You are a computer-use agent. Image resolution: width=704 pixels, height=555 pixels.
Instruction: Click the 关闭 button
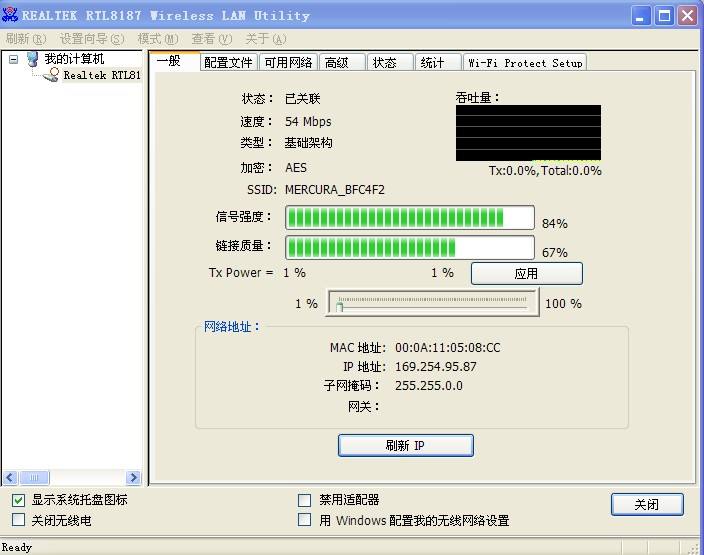tap(647, 505)
